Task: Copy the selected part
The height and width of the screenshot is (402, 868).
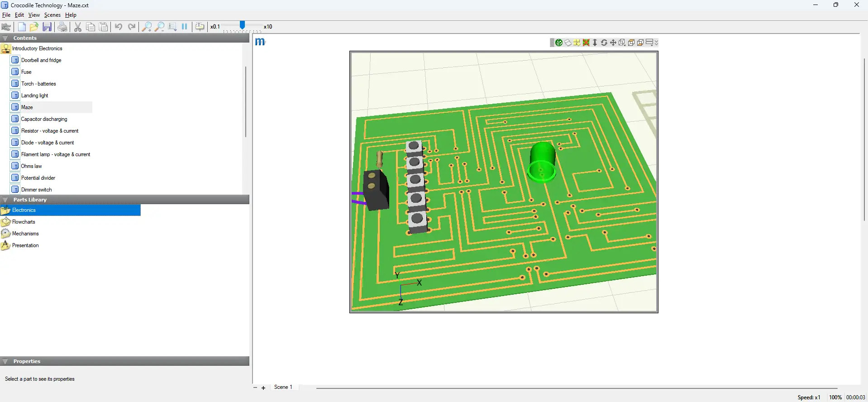Action: [91, 27]
